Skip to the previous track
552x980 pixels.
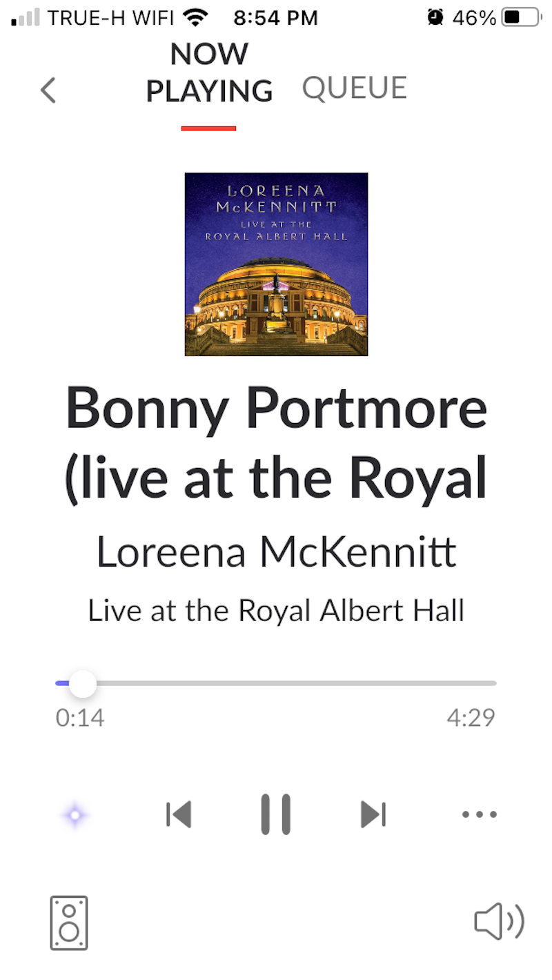click(x=179, y=814)
